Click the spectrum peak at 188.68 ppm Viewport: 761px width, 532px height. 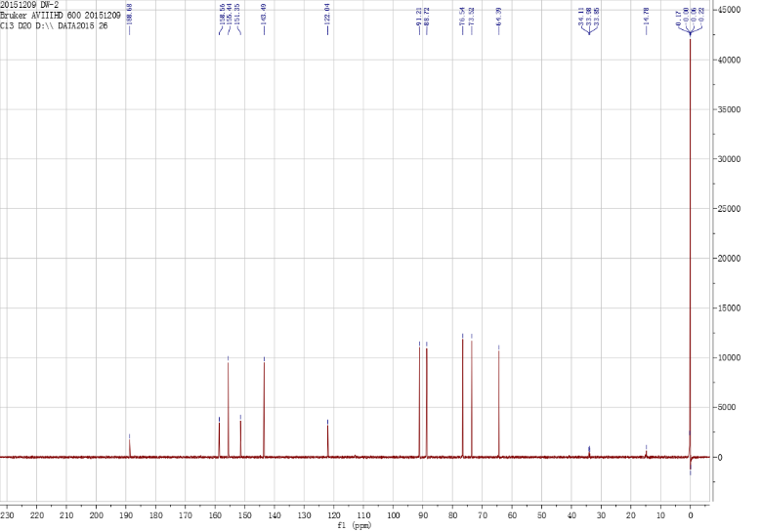130,447
